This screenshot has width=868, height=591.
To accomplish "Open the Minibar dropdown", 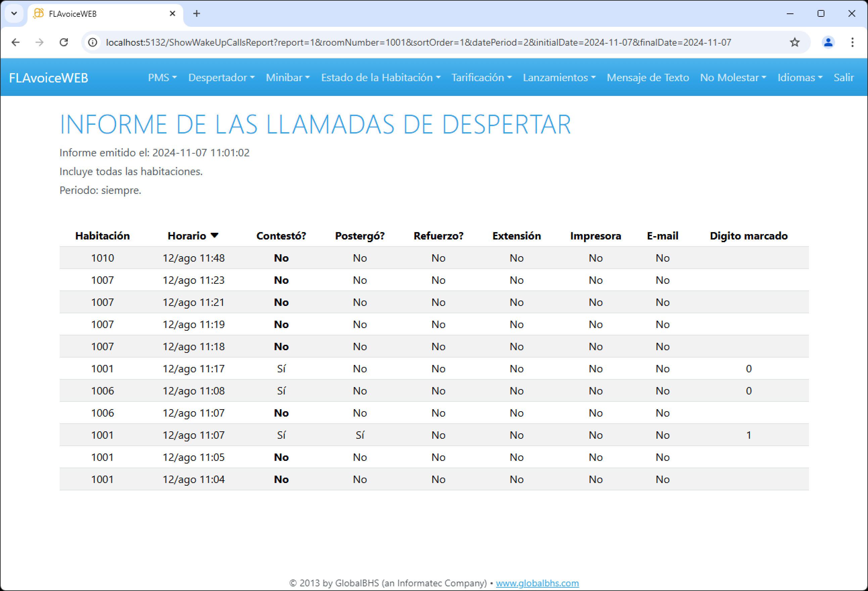I will coord(288,78).
